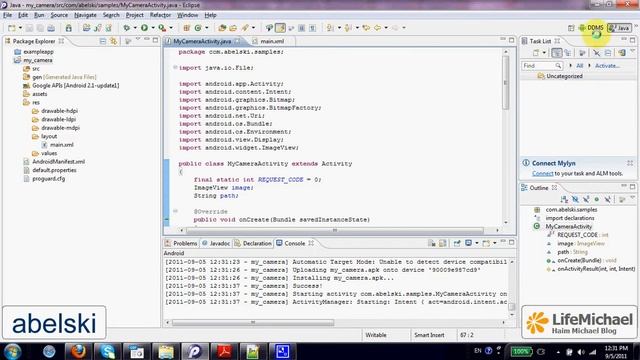Toggle Categorized view in Task List
The height and width of the screenshot is (360, 640).
pyautogui.click(x=556, y=53)
